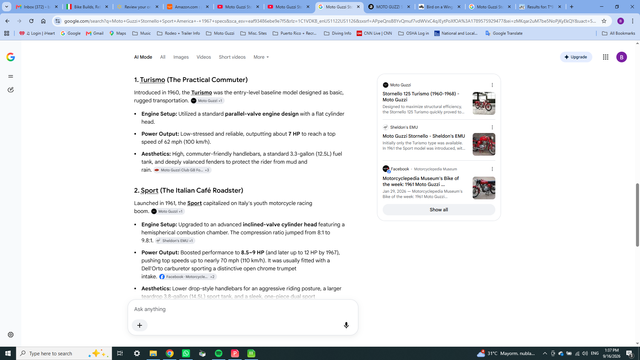This screenshot has width=640, height=360.
Task: Open more options for Moto Guzzi source card
Action: point(492,85)
